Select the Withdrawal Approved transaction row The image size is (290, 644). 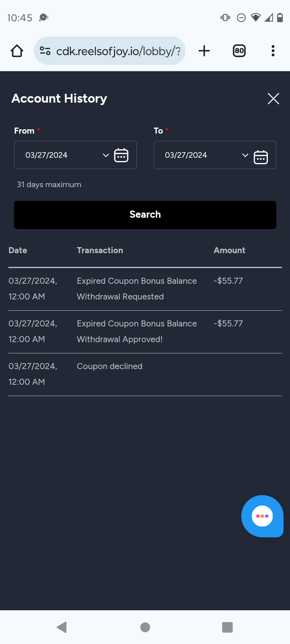[137, 331]
